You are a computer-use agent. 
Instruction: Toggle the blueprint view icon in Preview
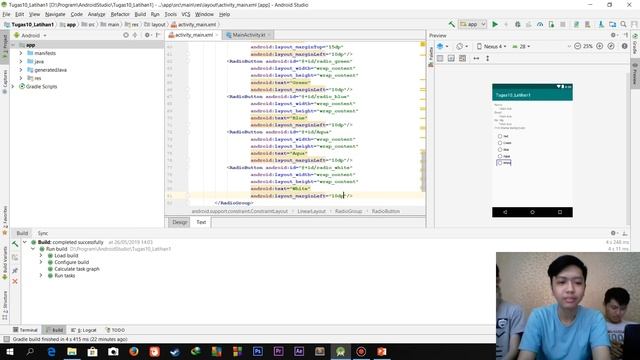(451, 58)
